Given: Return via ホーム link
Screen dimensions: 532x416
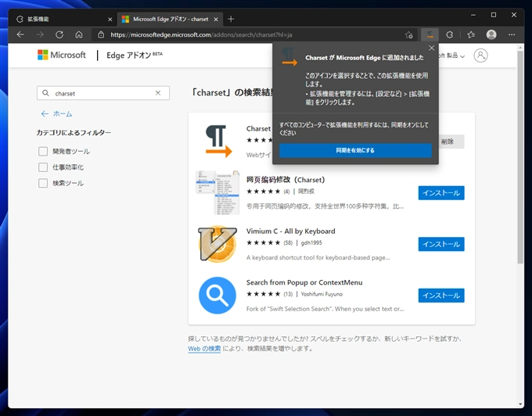Looking at the screenshot, I should 56,114.
